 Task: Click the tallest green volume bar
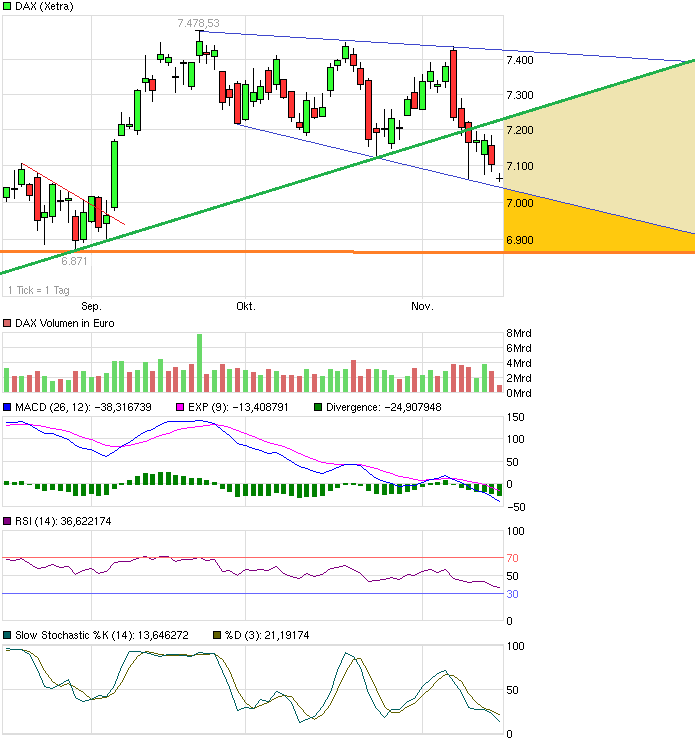(x=199, y=363)
